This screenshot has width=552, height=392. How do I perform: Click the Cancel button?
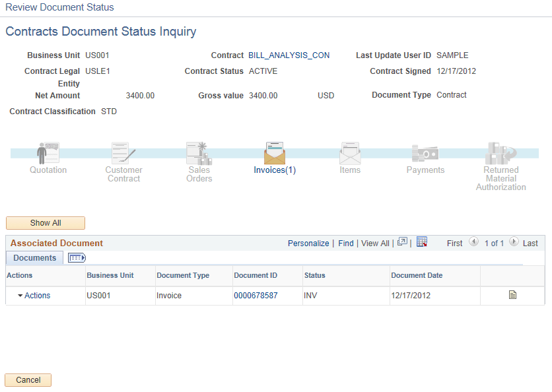(28, 380)
